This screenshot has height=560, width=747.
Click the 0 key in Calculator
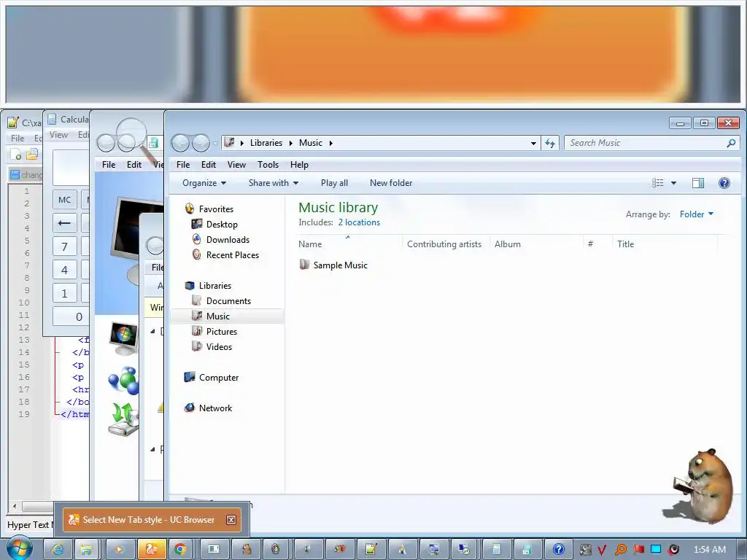pyautogui.click(x=71, y=316)
